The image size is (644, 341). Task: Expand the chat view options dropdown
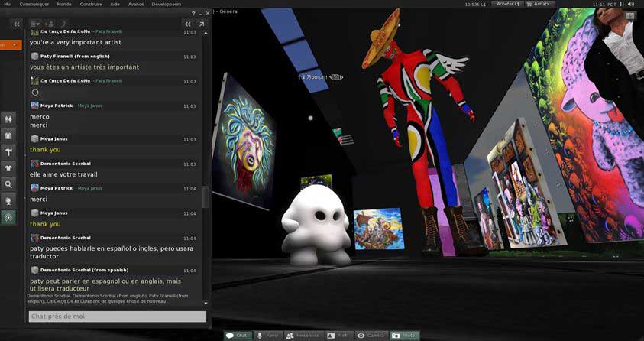[35, 24]
